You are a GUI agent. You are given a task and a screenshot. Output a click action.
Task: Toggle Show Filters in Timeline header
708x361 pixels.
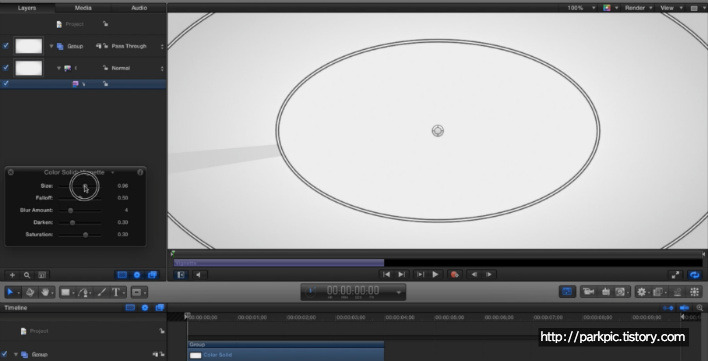tap(160, 308)
